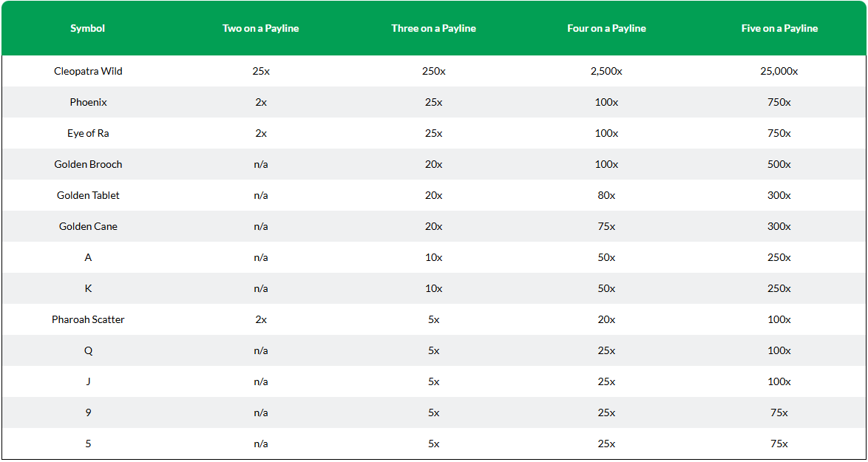Click the Three on a Payline header

pos(433,29)
